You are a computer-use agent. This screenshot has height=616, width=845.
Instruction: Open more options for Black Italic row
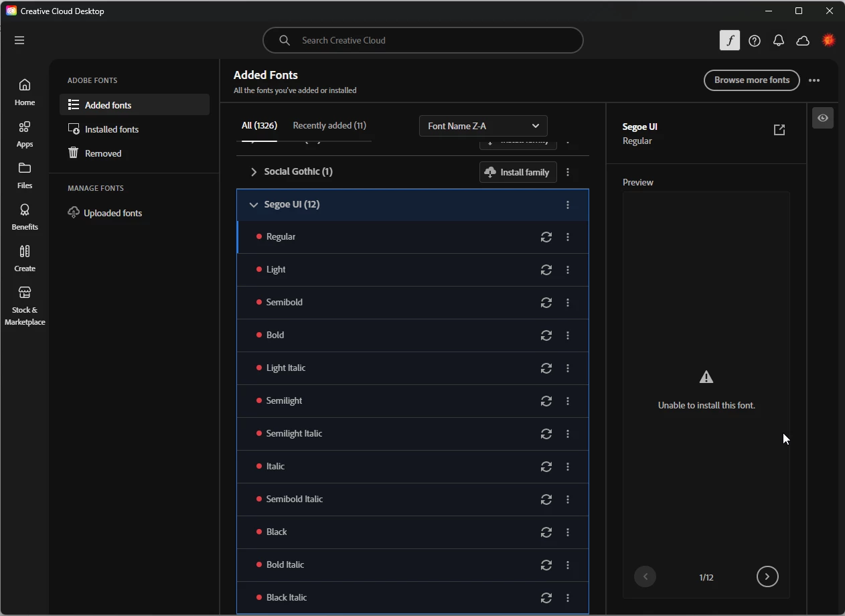pyautogui.click(x=568, y=598)
